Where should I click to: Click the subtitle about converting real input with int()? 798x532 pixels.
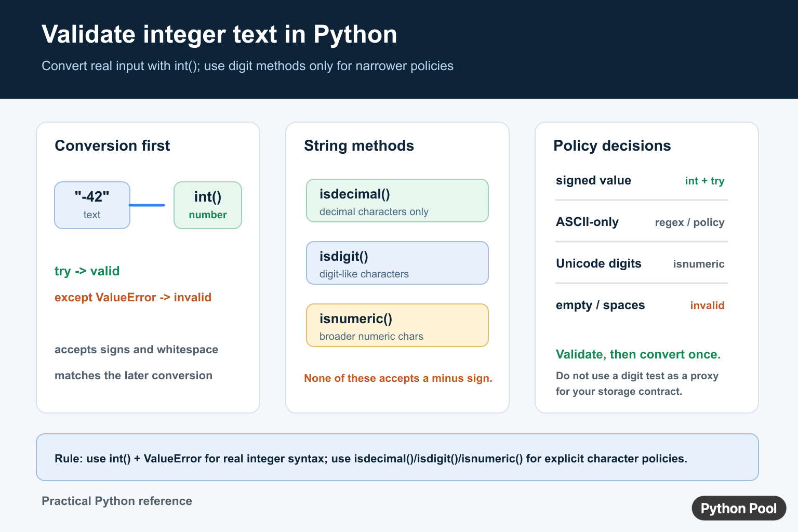tap(247, 66)
